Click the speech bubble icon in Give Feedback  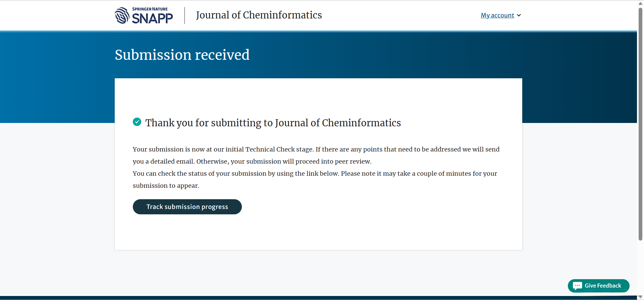coord(577,286)
